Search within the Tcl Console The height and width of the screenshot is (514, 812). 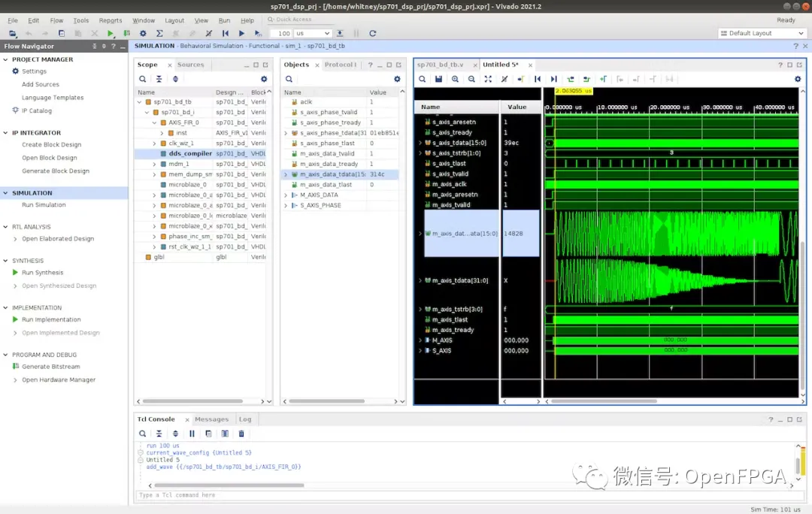coord(142,434)
